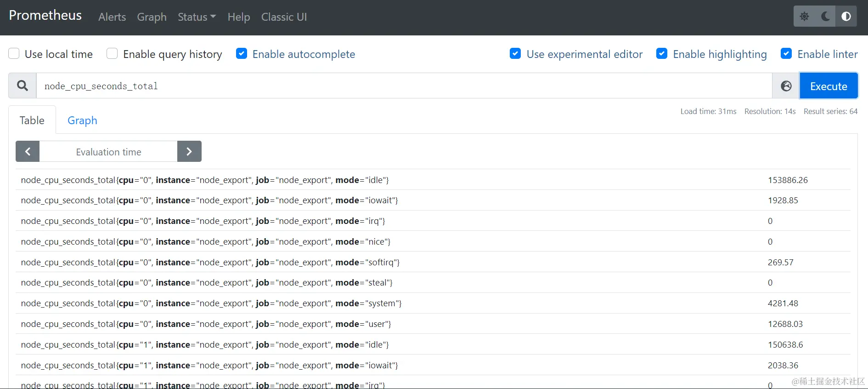Screen dimensions: 868x389
Task: Switch to the Graph tab below query
Action: [82, 120]
